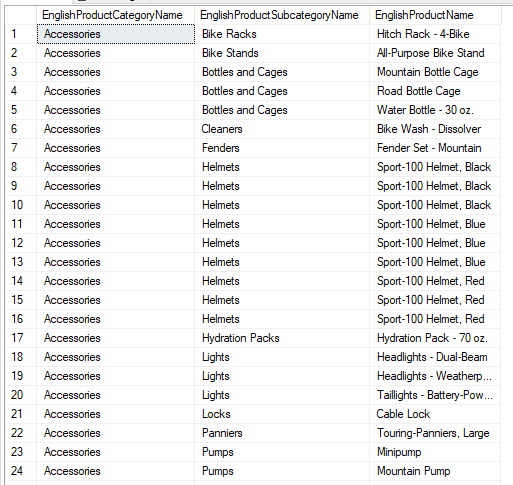Select the Panniers subcategory cell
This screenshot has width=513, height=485.
coord(282,433)
